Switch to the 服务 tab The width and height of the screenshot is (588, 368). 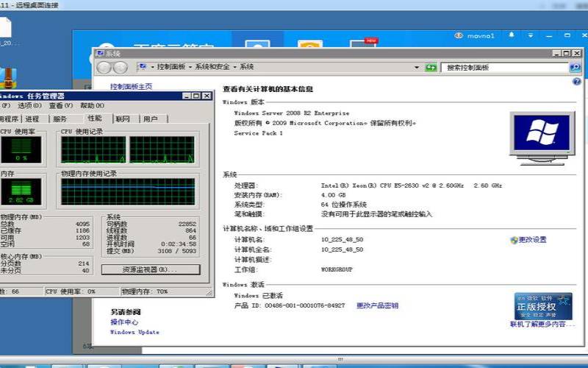(x=60, y=118)
